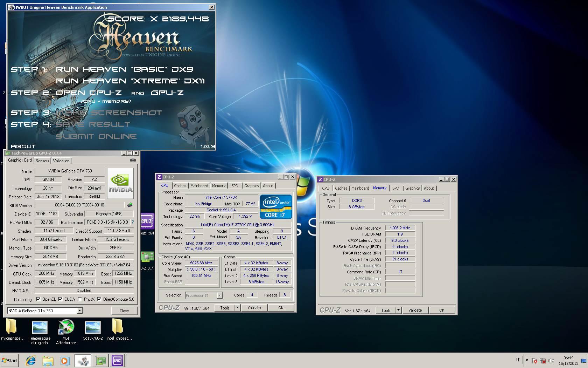This screenshot has width=588, height=368.
Task: Click the IT language indicator in taskbar
Action: tap(518, 360)
